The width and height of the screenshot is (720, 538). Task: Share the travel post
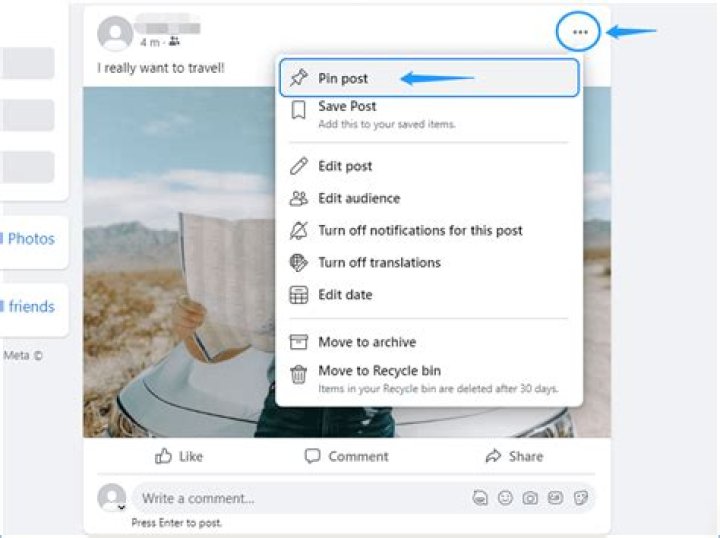point(514,456)
